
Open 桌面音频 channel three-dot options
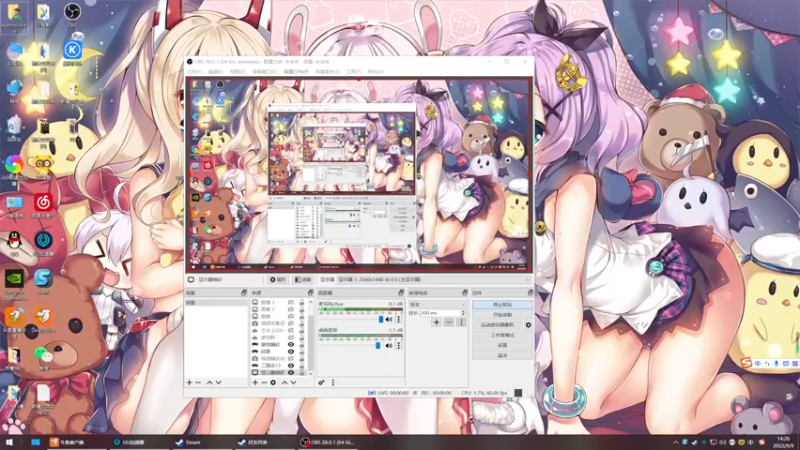click(398, 345)
